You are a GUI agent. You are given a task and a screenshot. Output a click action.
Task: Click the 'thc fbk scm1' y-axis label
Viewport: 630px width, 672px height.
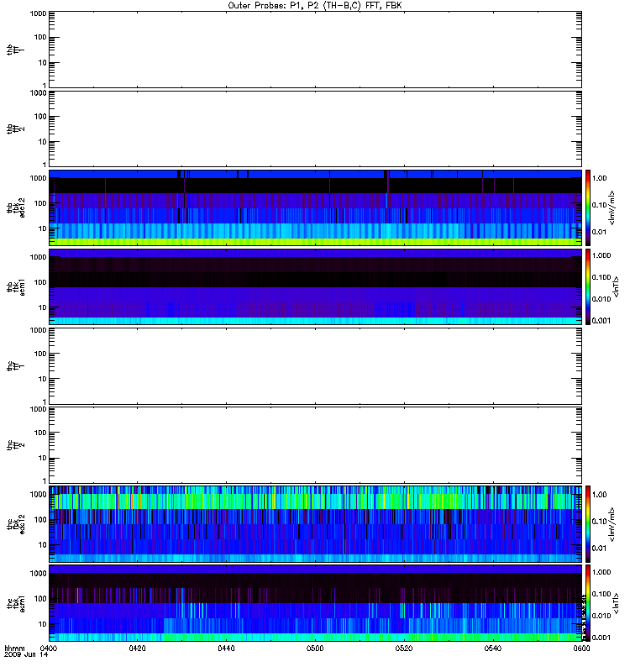tap(16, 603)
